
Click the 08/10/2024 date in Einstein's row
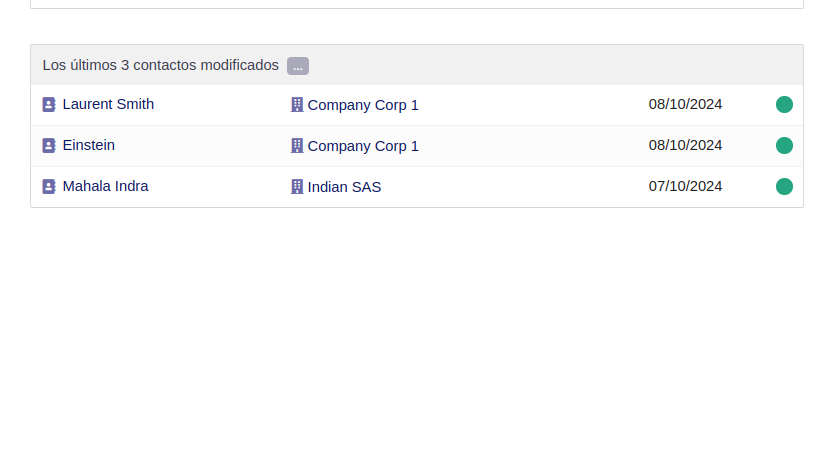point(685,145)
